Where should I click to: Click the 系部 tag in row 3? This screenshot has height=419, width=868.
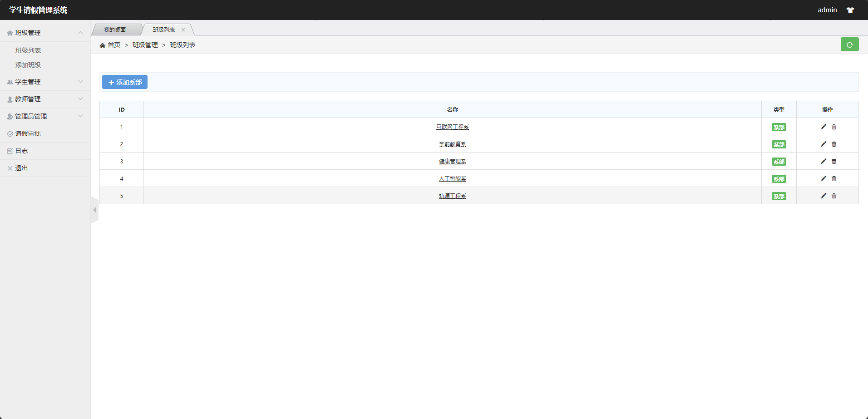point(779,162)
